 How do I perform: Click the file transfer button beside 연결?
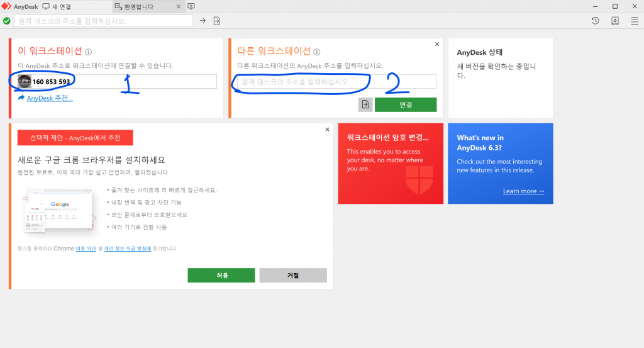(365, 104)
